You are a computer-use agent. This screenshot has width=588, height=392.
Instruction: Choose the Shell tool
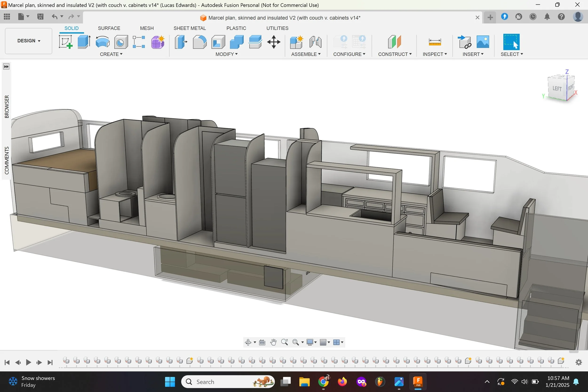click(x=218, y=42)
